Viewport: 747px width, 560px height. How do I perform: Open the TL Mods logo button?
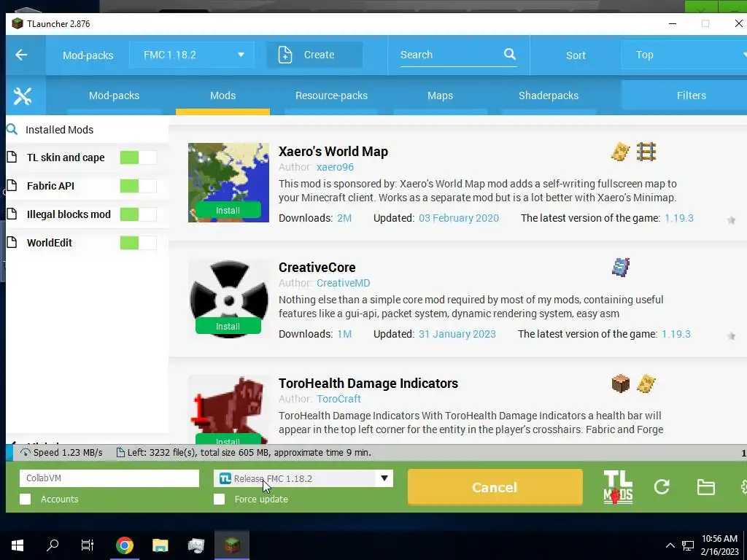(x=618, y=487)
